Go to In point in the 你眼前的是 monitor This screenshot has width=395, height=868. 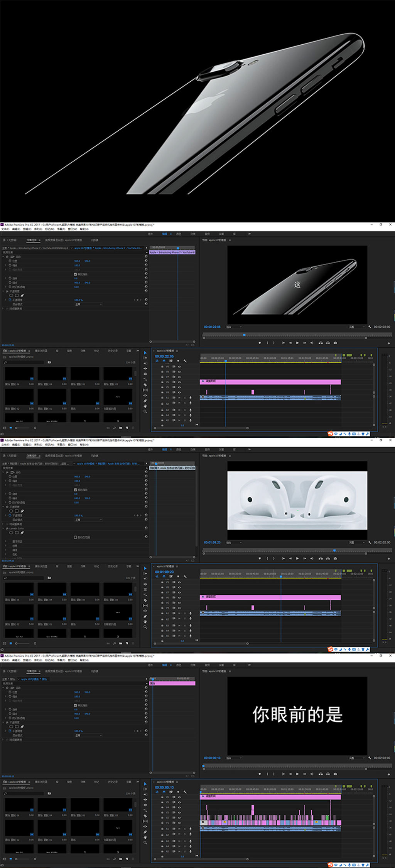click(x=283, y=774)
